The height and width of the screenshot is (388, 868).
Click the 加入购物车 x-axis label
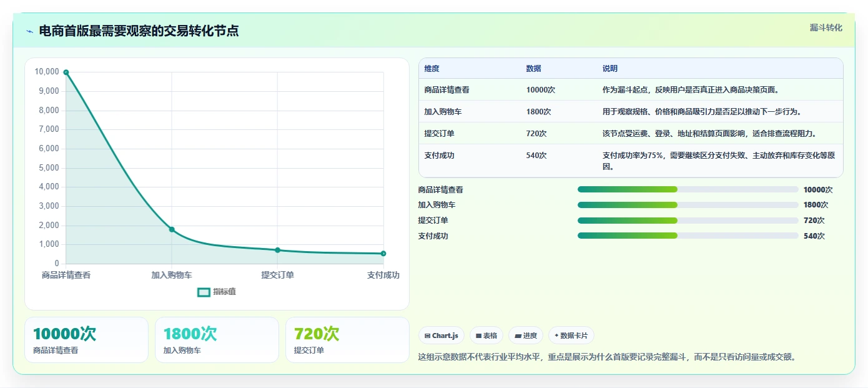pos(172,275)
